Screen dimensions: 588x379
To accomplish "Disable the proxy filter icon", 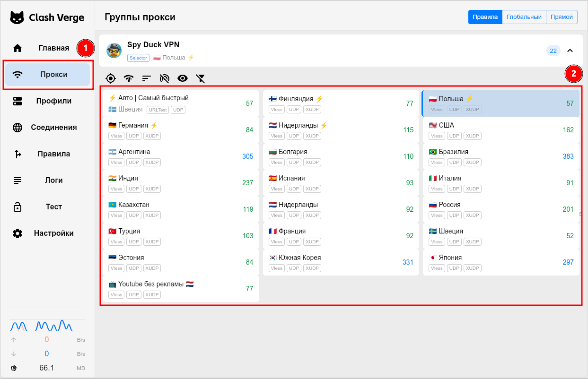I will pyautogui.click(x=201, y=78).
